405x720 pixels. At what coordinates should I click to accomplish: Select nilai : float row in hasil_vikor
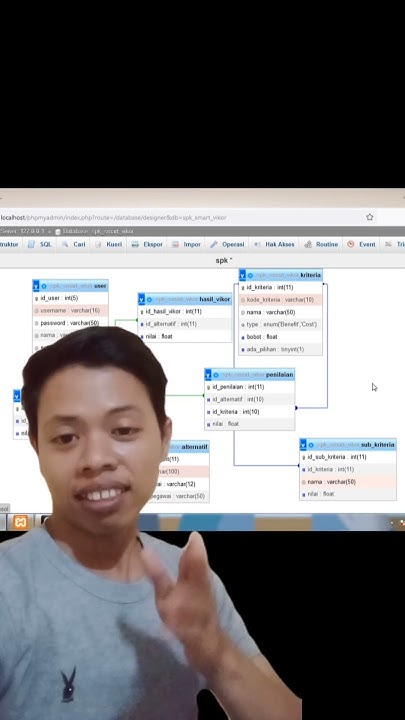pos(185,336)
